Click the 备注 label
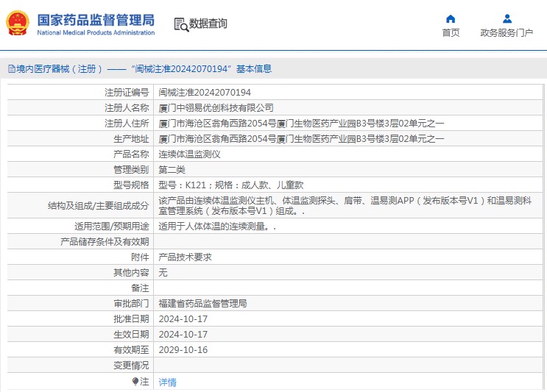The width and height of the screenshot is (547, 392). pos(140,288)
